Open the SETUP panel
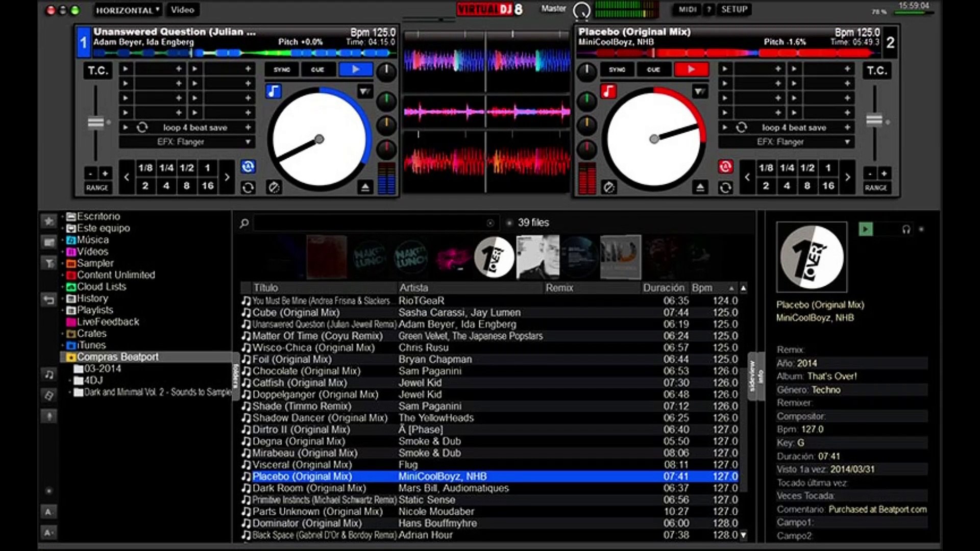Viewport: 980px width, 551px height. click(x=733, y=9)
